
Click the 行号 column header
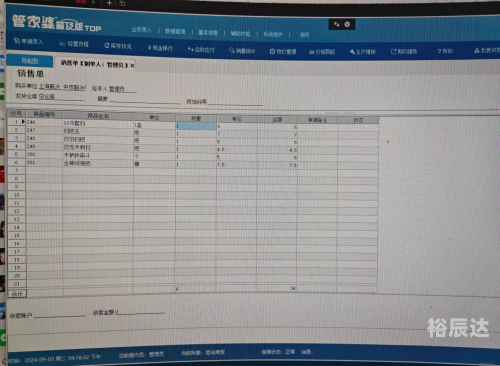pos(16,114)
